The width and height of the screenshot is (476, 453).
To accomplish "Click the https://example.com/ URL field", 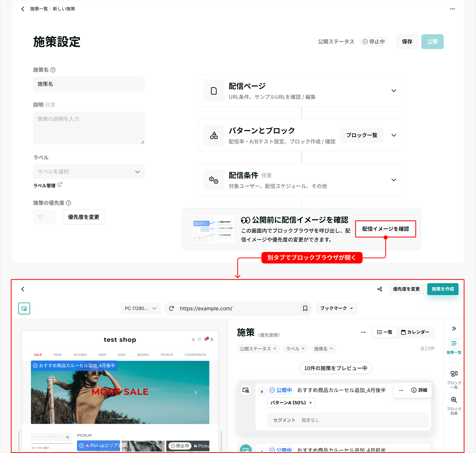I will pos(238,308).
